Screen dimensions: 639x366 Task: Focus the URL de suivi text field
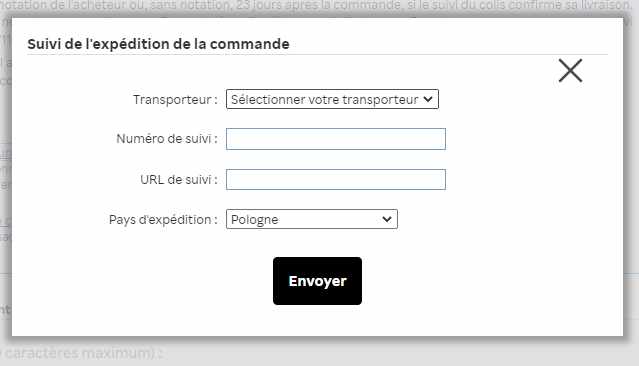click(336, 179)
